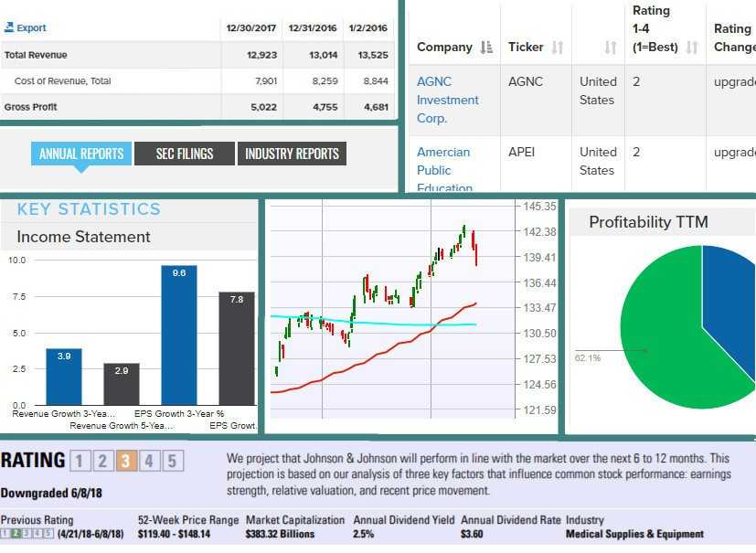Click the Total Revenue row label
The height and width of the screenshot is (553, 756).
click(36, 55)
